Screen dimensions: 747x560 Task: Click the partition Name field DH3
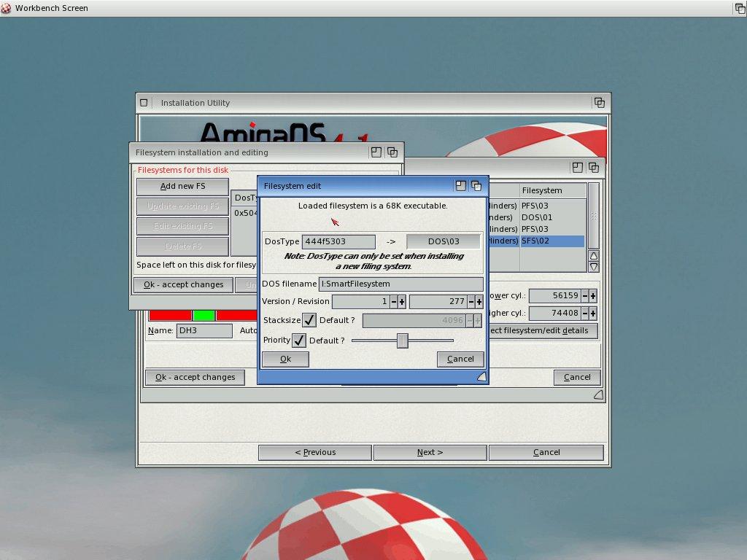pyautogui.click(x=204, y=330)
